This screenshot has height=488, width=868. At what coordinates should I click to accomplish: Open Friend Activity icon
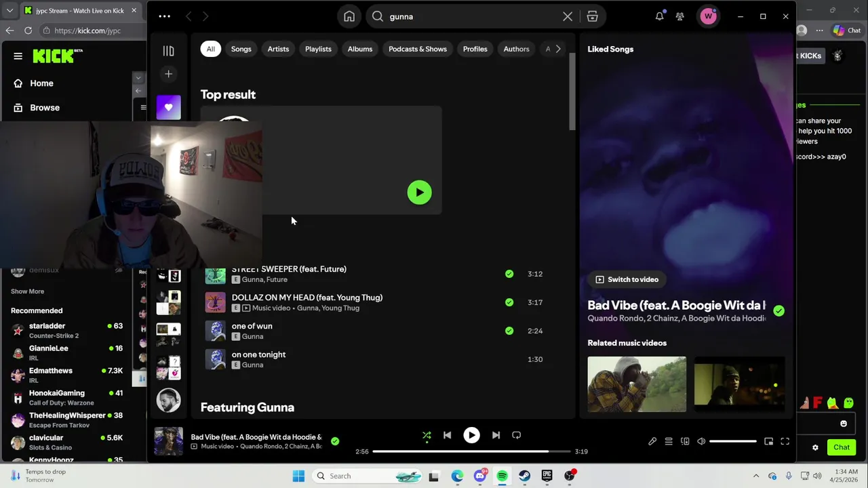click(x=679, y=16)
